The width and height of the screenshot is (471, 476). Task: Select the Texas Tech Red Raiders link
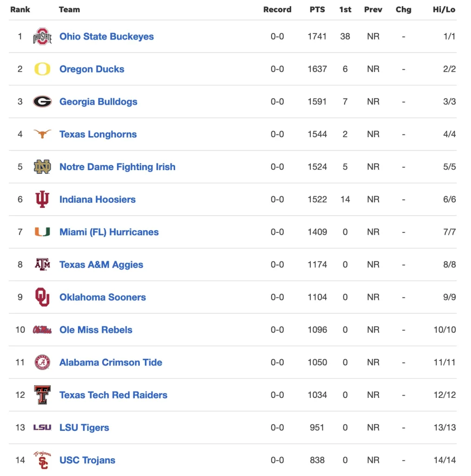point(113,395)
